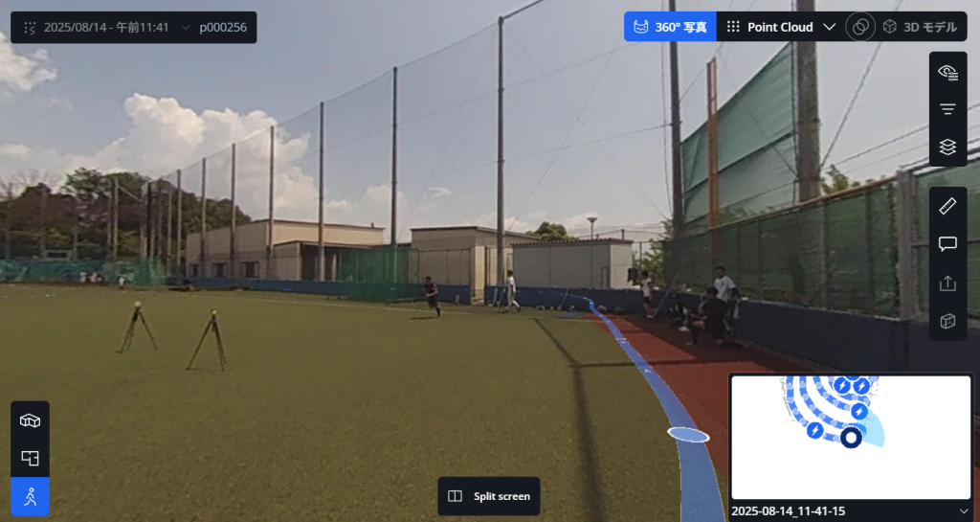This screenshot has height=522, width=980.
Task: Click the current position ring on minimap
Action: coord(851,438)
